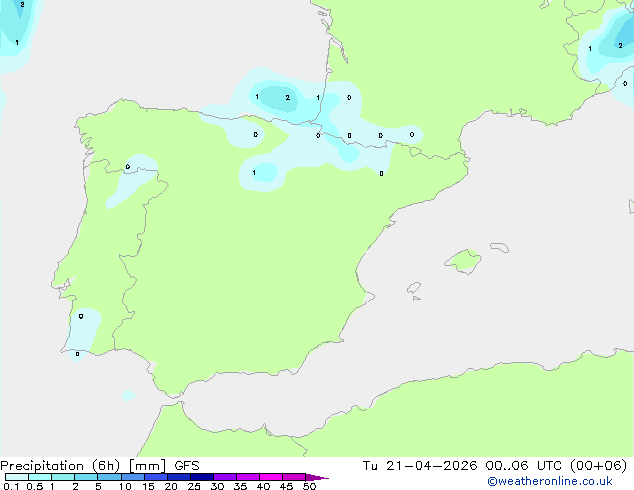Click the '2' value at the top-right map corner
The image size is (634, 490).
(x=620, y=46)
